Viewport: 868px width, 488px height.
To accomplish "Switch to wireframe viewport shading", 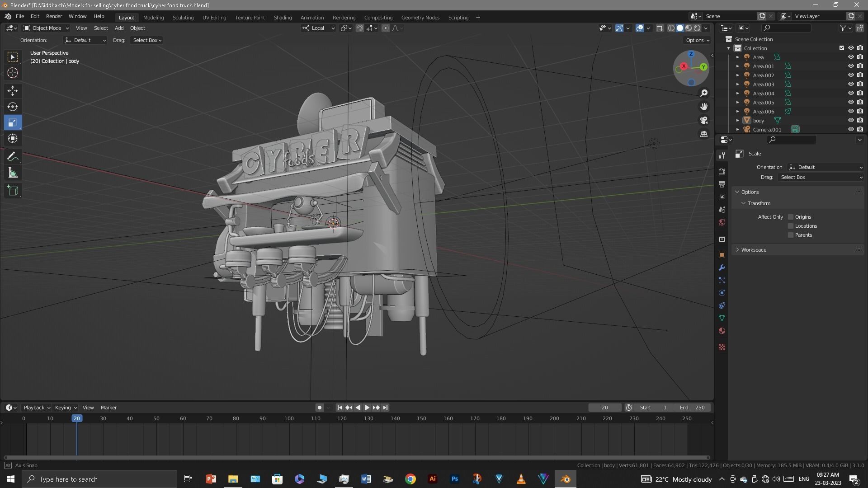I will 671,28.
